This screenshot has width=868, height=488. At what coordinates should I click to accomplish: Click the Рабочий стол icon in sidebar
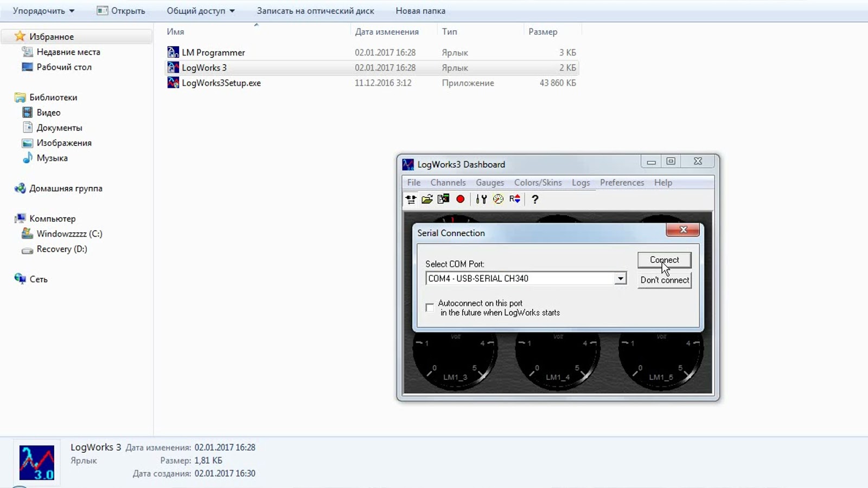(27, 67)
